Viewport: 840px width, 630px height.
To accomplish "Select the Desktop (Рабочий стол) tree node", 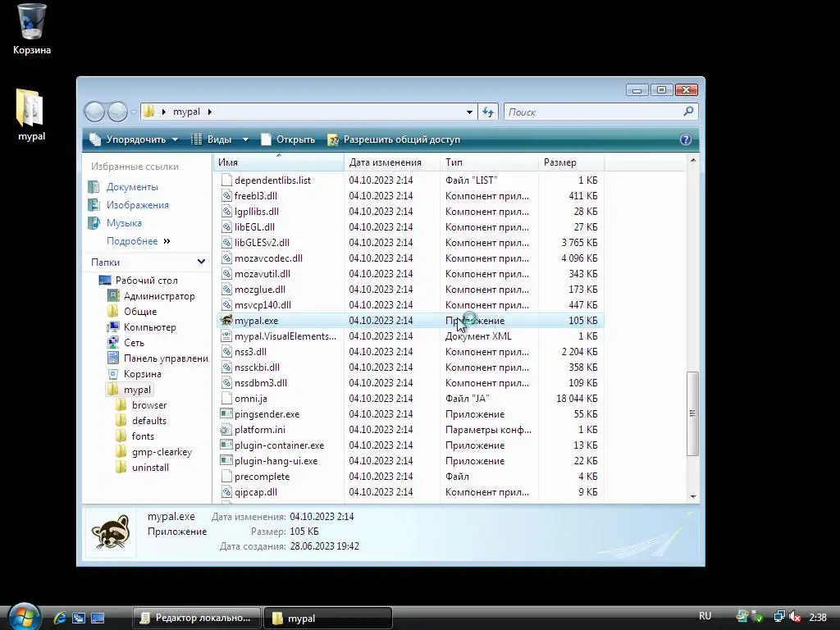I will 138,281.
